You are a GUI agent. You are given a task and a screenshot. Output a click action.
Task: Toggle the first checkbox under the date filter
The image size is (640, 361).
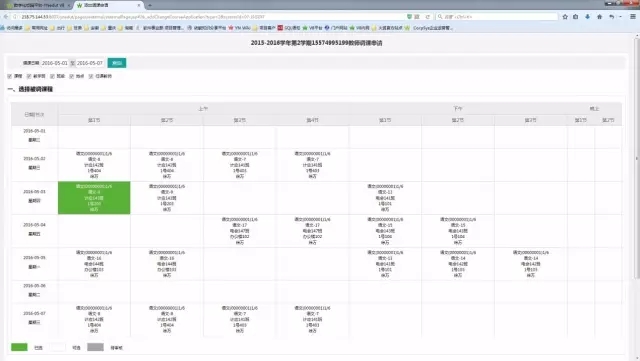(9, 76)
